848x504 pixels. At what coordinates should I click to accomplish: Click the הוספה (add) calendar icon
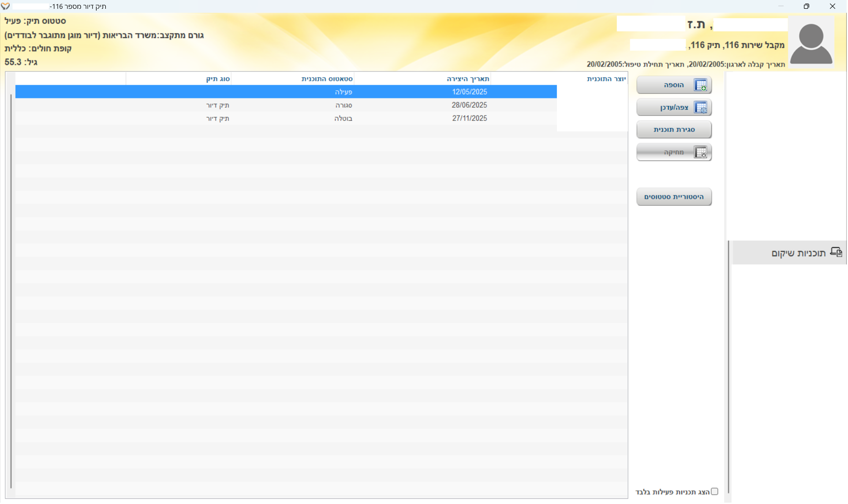tap(700, 85)
